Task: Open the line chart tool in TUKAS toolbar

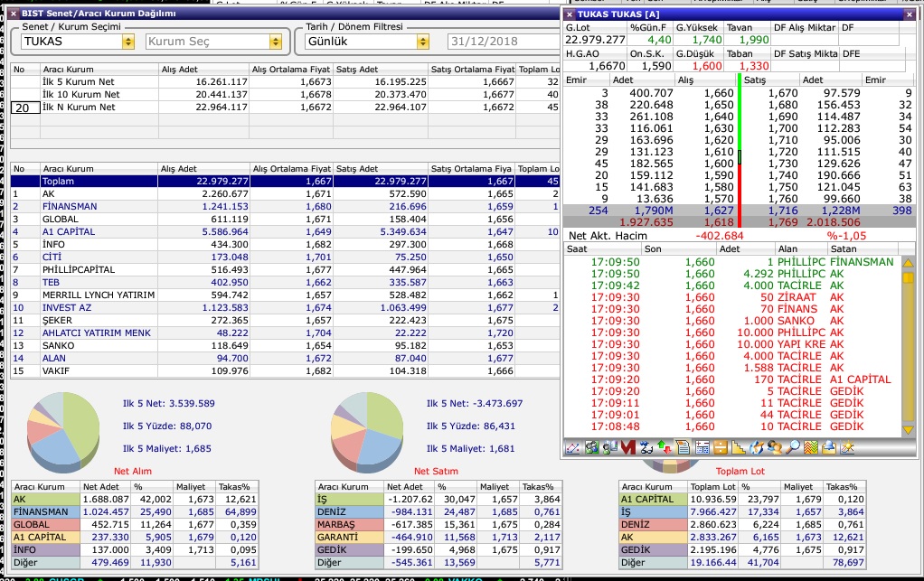Action: click(x=572, y=447)
